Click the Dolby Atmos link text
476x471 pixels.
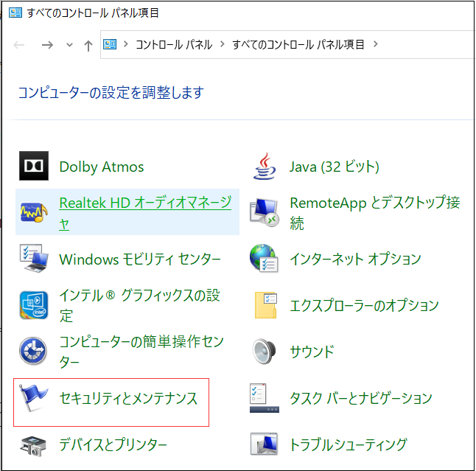click(102, 167)
